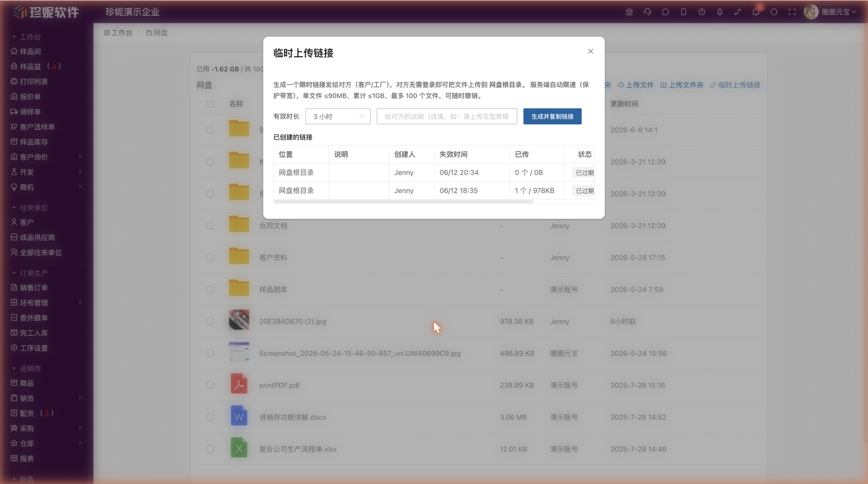This screenshot has width=868, height=484.
Task: Open 调样单 in sidebar
Action: pyautogui.click(x=26, y=112)
